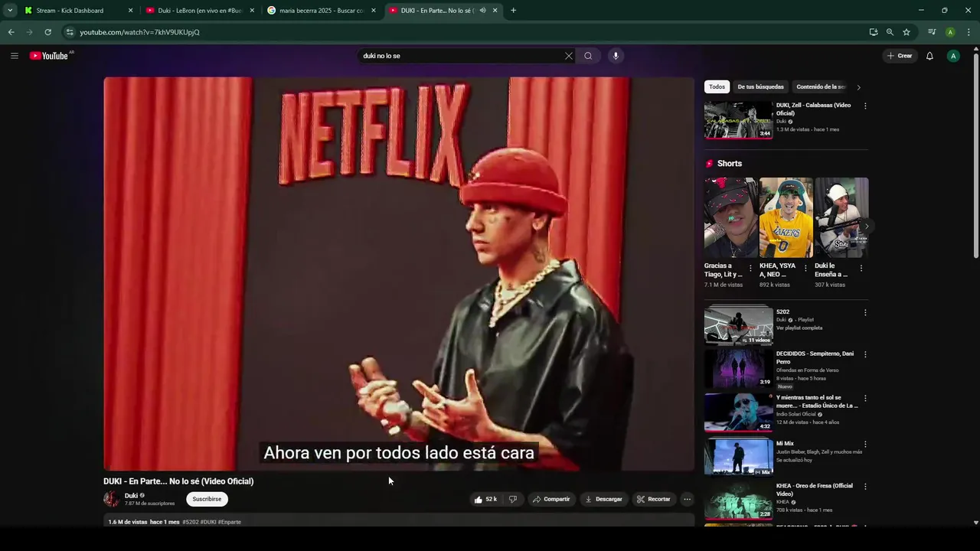Open the Gracias a Tiago short
The image size is (980, 551).
coord(730,217)
